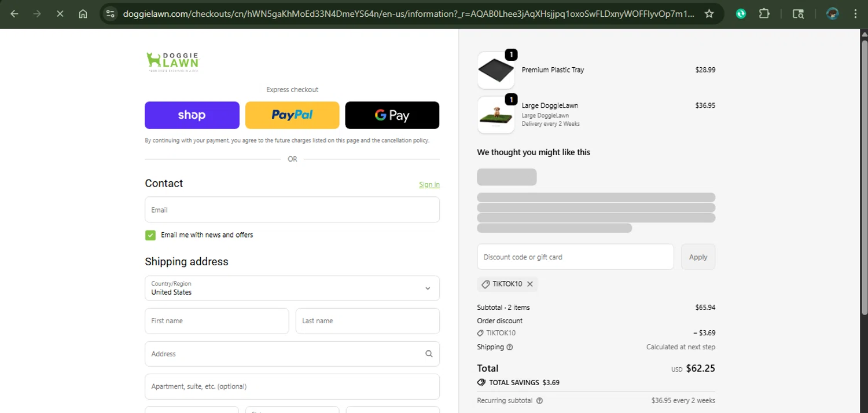
Task: Open the tab search icon in the toolbar
Action: click(x=798, y=14)
